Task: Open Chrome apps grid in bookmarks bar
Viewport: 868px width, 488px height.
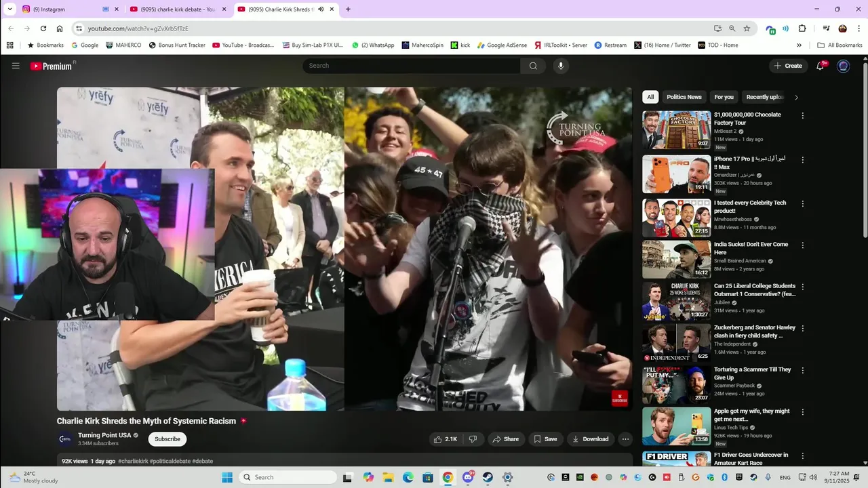Action: click(10, 45)
